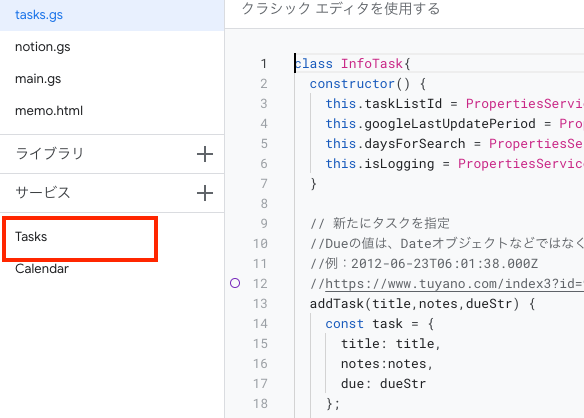Open the tuyano.com URL in line 12
584x418 pixels.
[454, 284]
